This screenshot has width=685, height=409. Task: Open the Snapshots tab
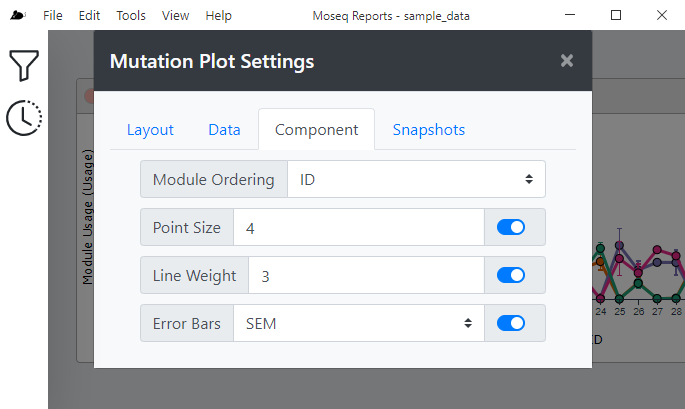[x=429, y=130]
